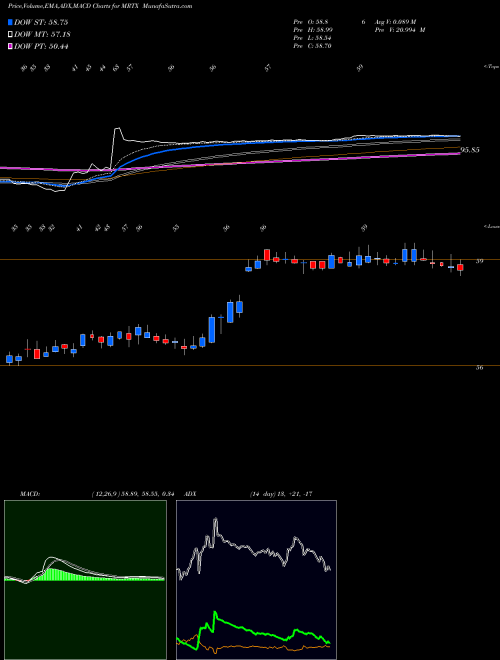Click the '<Tops' label beside the EMA chart

492,67
